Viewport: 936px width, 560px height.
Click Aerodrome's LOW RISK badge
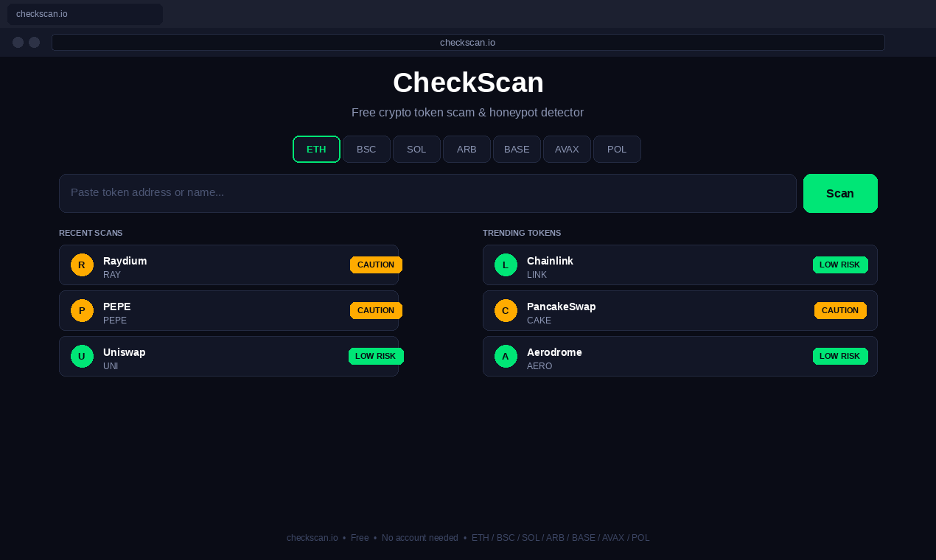(x=840, y=356)
